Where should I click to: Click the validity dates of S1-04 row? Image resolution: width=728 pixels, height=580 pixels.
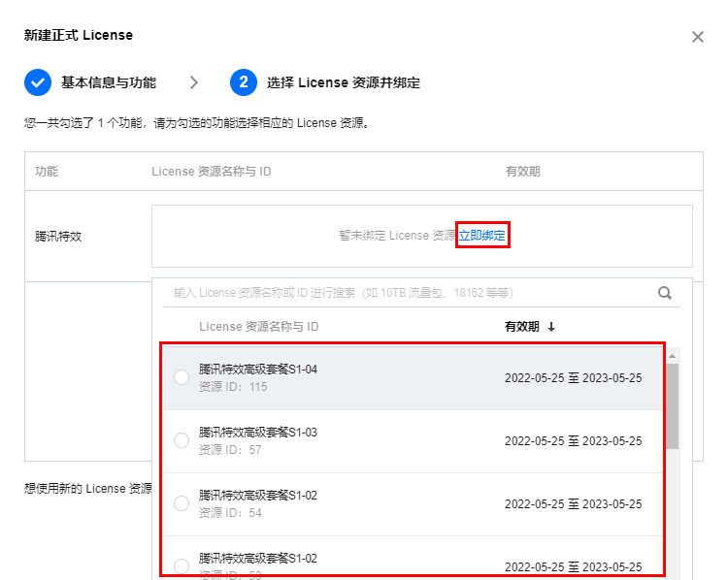click(x=573, y=377)
